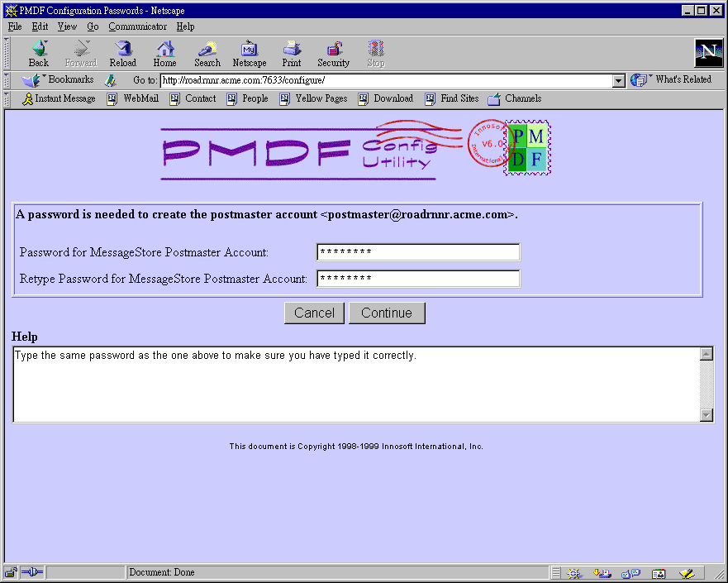
Task: Click the My Netscape icon
Action: pos(249,53)
